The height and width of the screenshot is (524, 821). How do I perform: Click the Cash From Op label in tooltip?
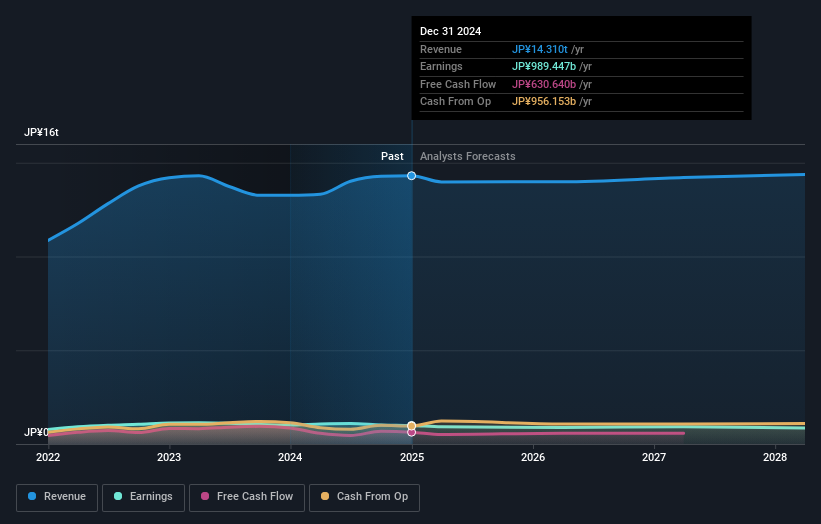click(x=456, y=102)
